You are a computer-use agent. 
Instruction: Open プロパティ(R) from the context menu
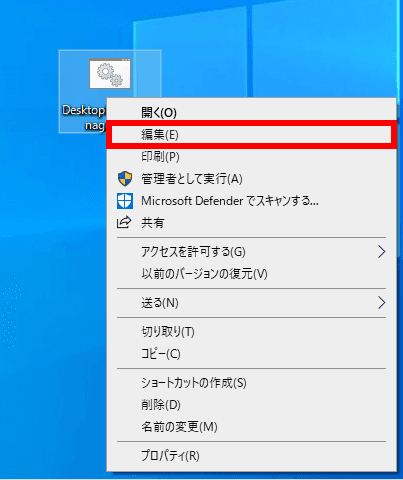(x=251, y=456)
